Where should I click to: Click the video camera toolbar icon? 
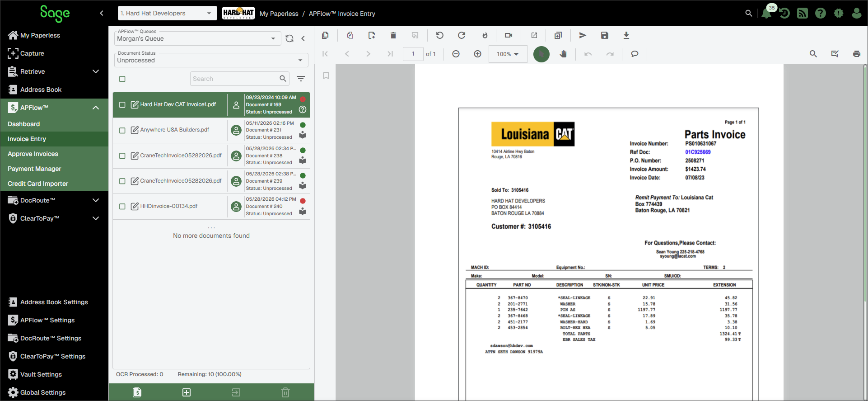[x=509, y=35]
